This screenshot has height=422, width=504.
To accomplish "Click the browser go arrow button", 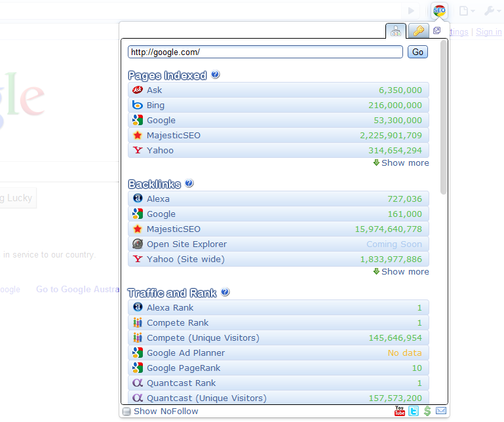I will point(411,11).
